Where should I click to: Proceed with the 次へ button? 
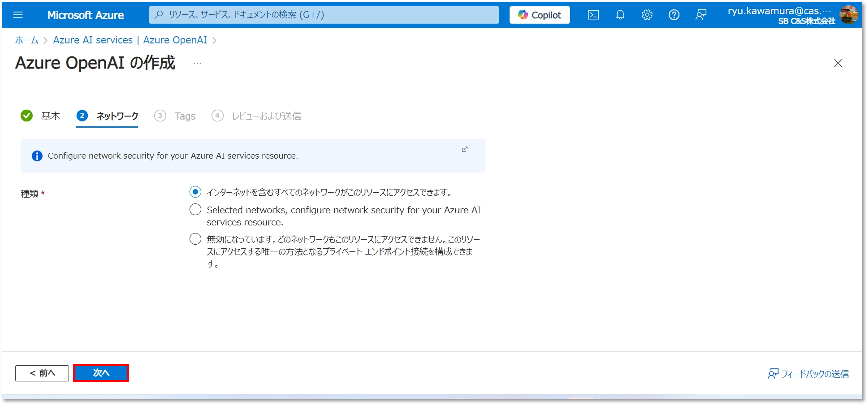click(101, 373)
